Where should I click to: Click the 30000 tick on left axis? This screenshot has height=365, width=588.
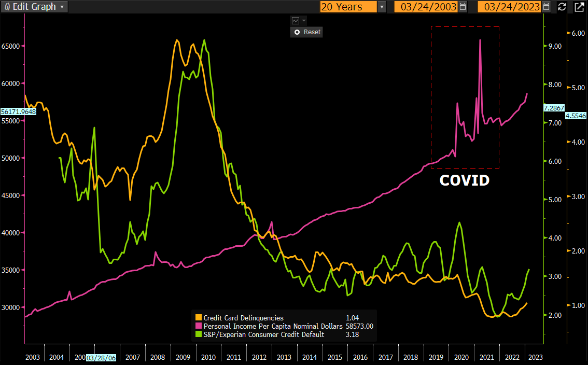(x=10, y=307)
